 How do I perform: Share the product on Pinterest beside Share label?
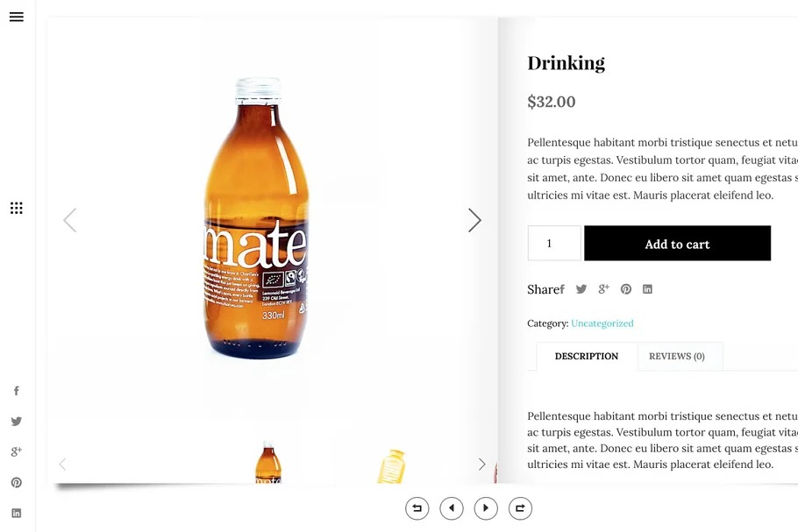pyautogui.click(x=626, y=289)
